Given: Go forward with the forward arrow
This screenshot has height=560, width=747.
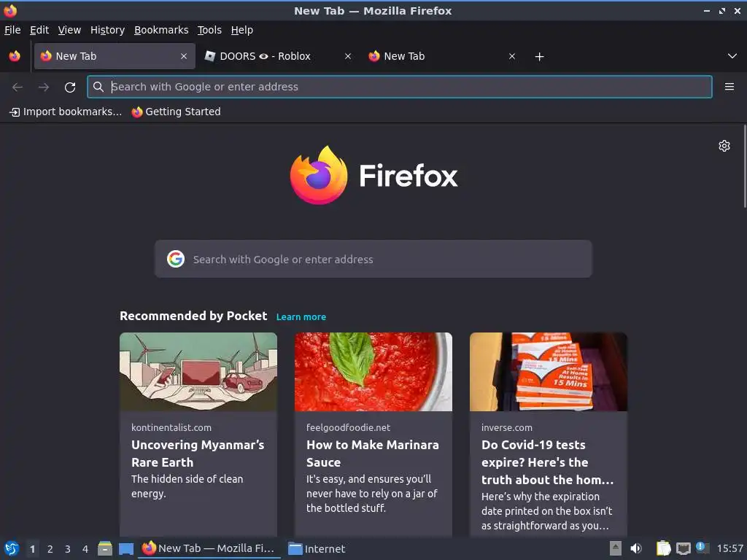Looking at the screenshot, I should [x=44, y=87].
